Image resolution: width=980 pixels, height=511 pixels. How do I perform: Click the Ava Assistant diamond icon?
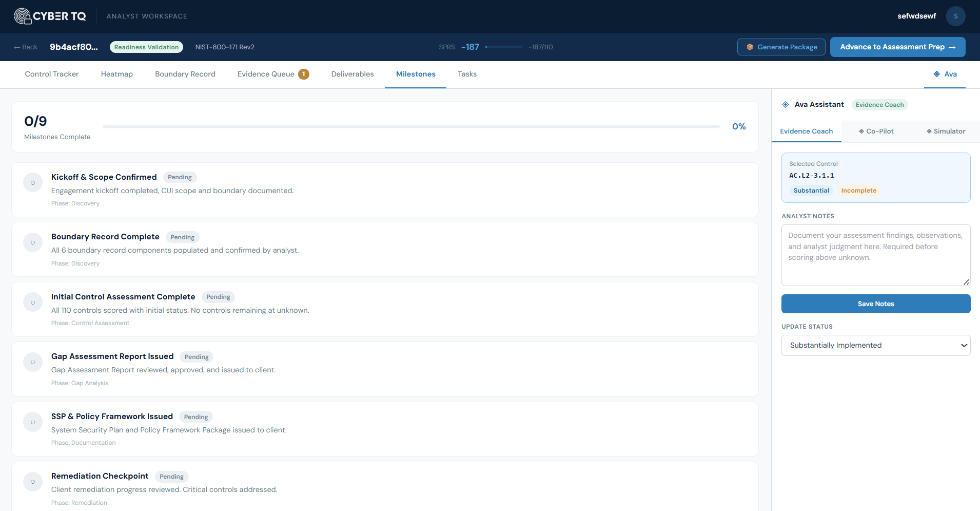click(786, 105)
